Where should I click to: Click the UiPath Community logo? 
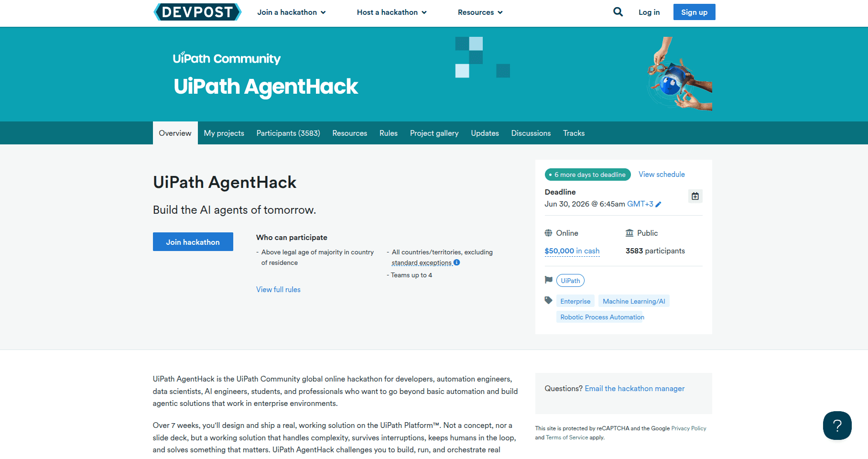(x=227, y=58)
